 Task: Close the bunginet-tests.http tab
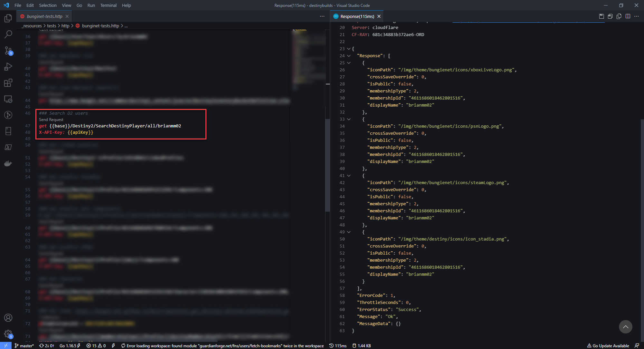[x=67, y=16]
